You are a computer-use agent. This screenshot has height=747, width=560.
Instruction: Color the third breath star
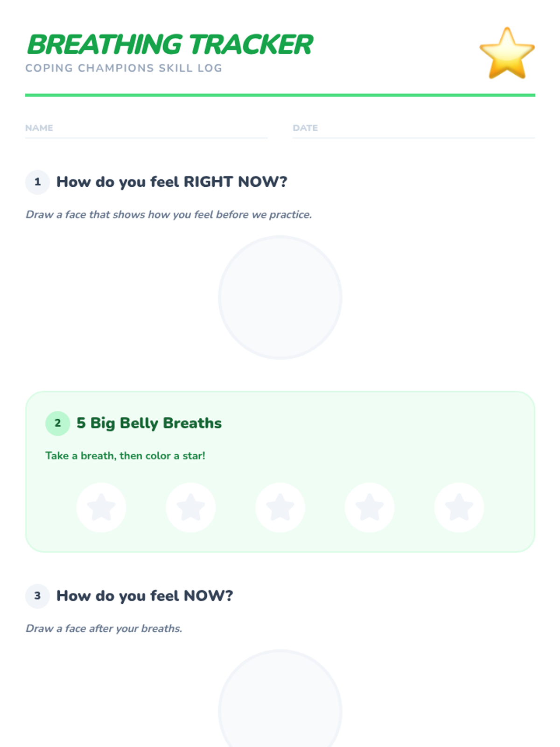(280, 507)
